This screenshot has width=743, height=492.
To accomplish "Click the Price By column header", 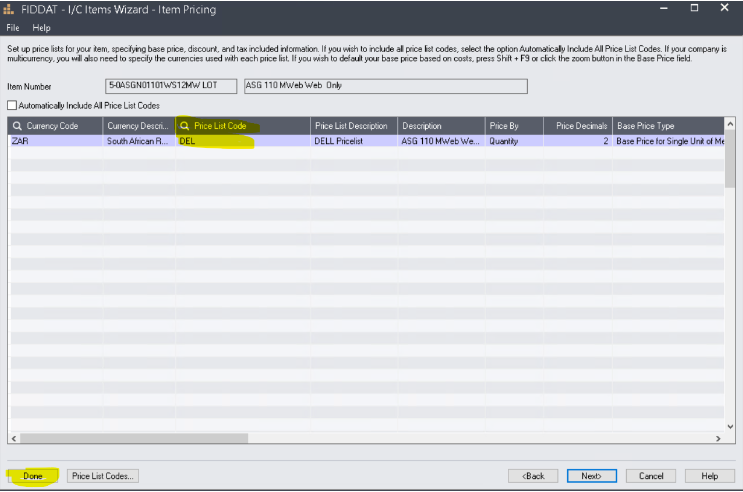I will click(513, 126).
